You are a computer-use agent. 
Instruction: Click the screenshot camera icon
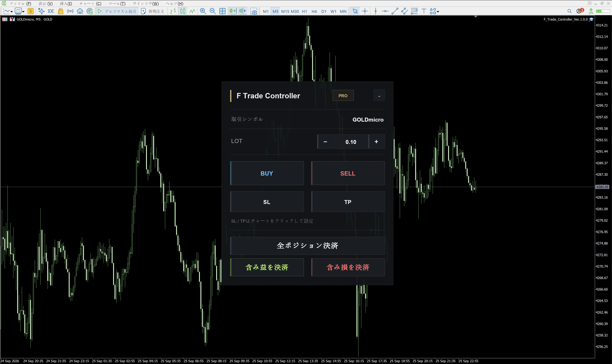pos(254,11)
